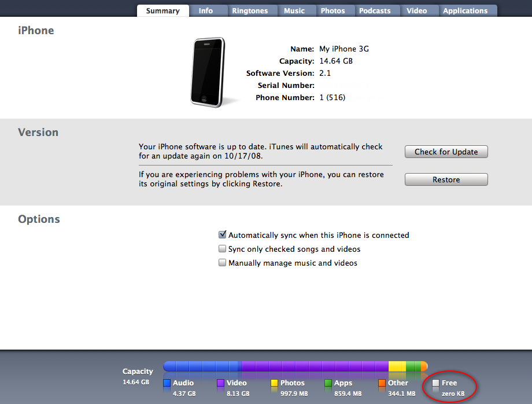Click the Audio size '4.37 GB'
Image resolution: width=532 pixels, height=404 pixels.
pyautogui.click(x=184, y=394)
